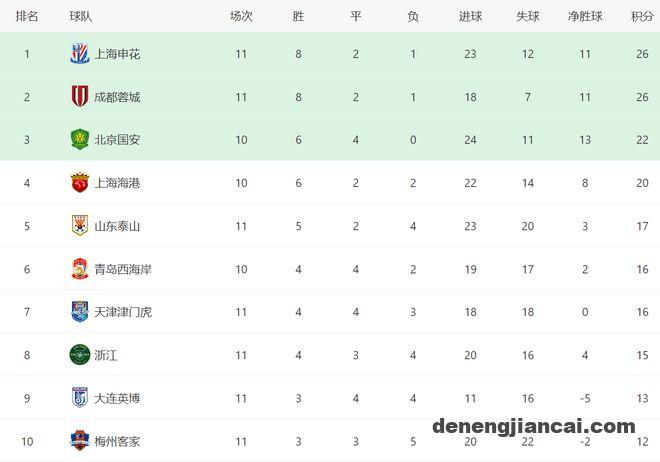
Task: Click the Zhejiang round green logo
Action: 80,355
